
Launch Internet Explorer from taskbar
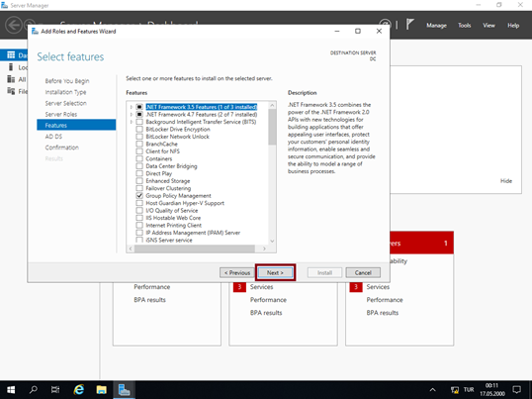(79, 389)
